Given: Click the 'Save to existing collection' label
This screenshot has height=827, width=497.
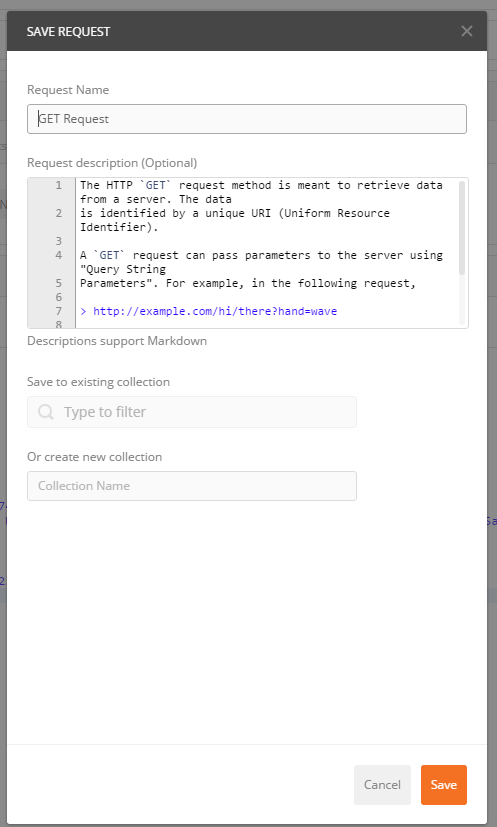Looking at the screenshot, I should point(99,382).
